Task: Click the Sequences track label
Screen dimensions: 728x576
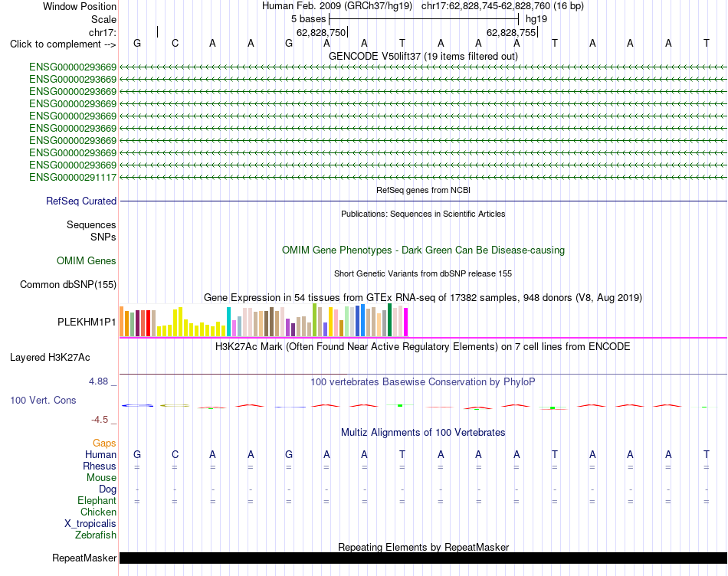Action: pyautogui.click(x=91, y=224)
